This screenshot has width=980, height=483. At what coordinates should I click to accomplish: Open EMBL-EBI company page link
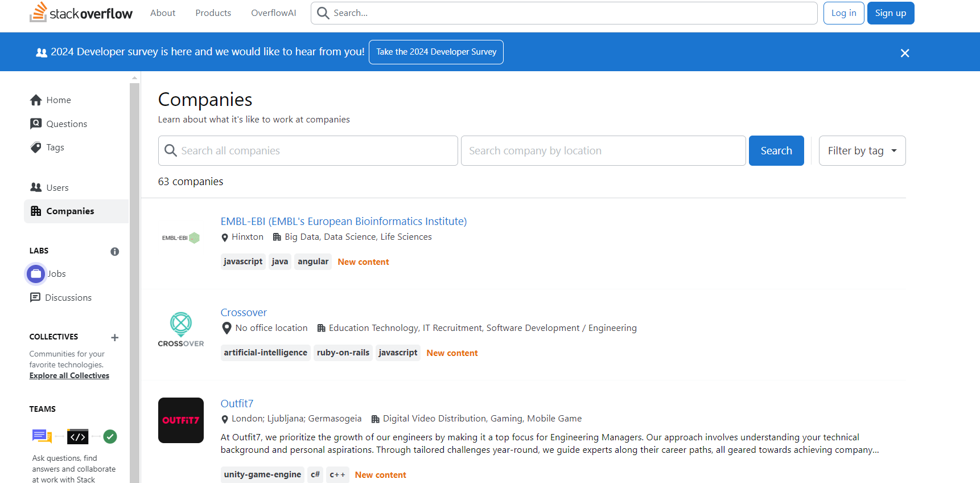(x=344, y=221)
